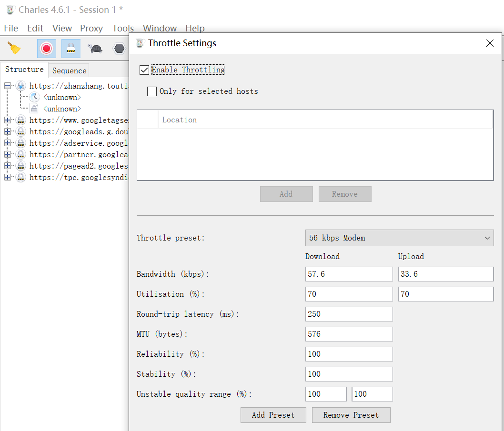Expand the tpc.googlesyndi host node
504x431 pixels.
point(8,177)
